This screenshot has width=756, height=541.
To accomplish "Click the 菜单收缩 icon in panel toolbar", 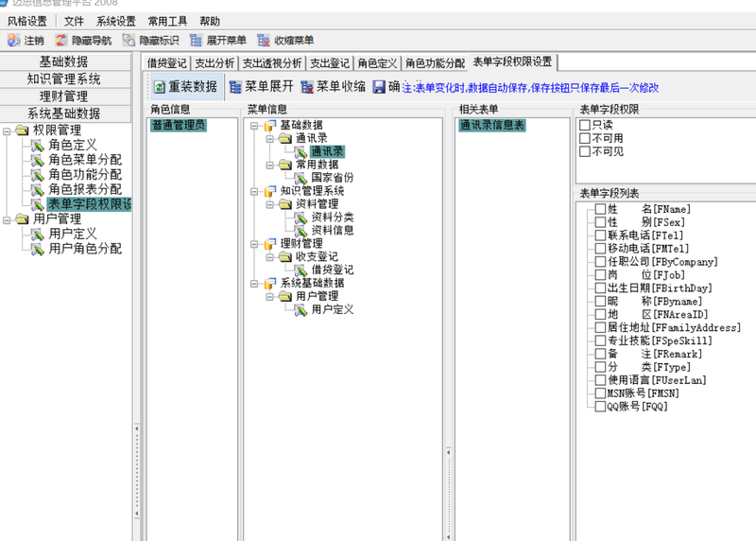I will pos(307,87).
